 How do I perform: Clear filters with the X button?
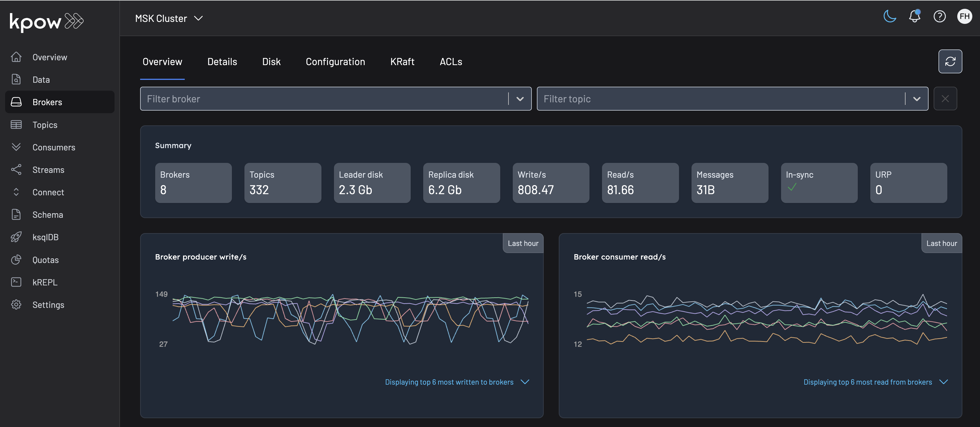[945, 99]
